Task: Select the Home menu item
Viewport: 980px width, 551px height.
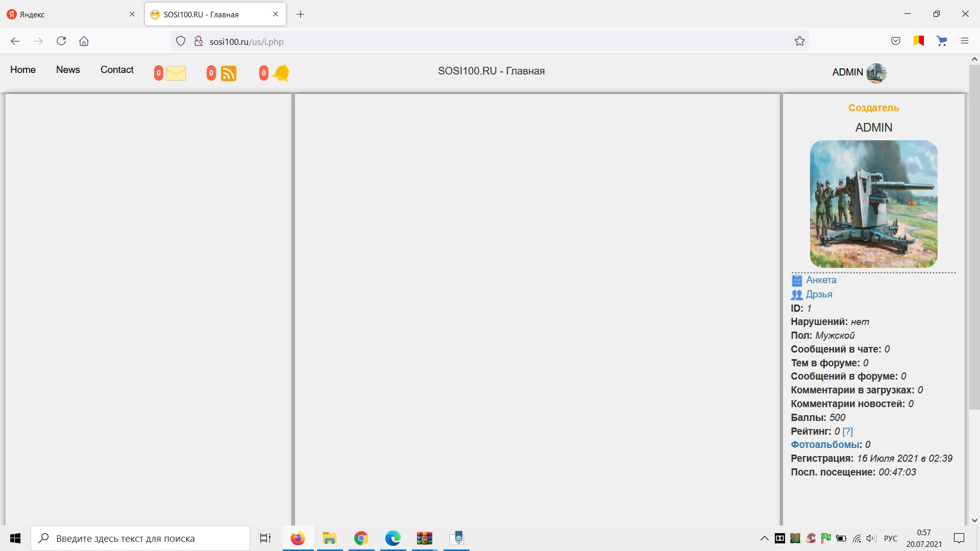Action: (x=23, y=70)
